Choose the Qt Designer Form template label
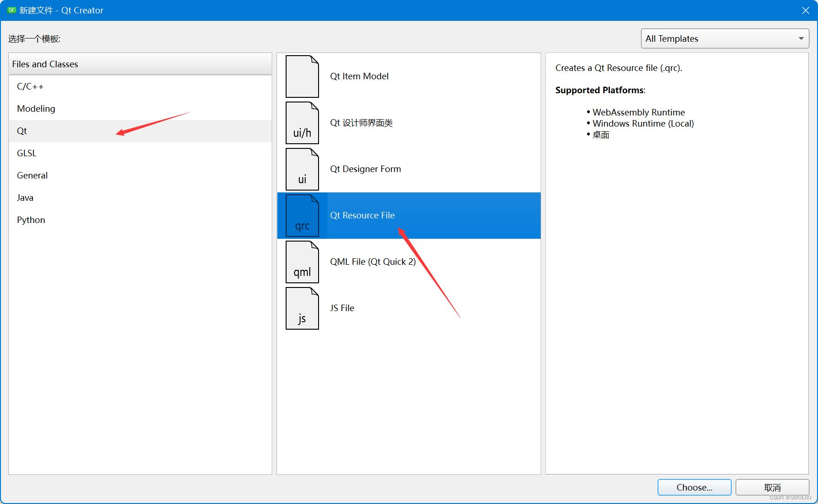 tap(365, 169)
